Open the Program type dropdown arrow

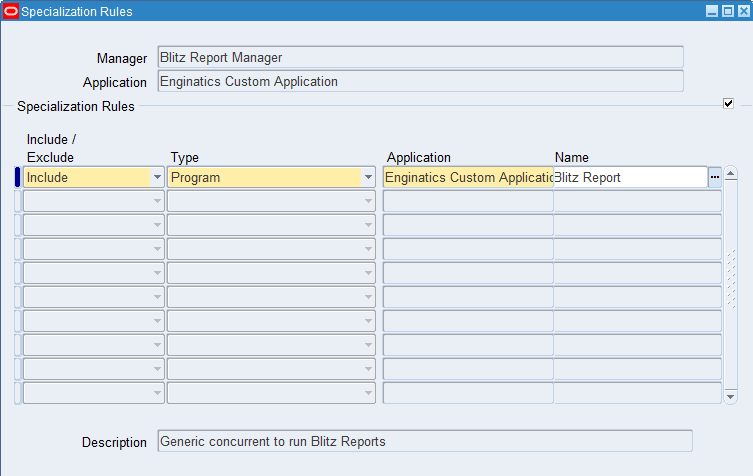[x=368, y=177]
